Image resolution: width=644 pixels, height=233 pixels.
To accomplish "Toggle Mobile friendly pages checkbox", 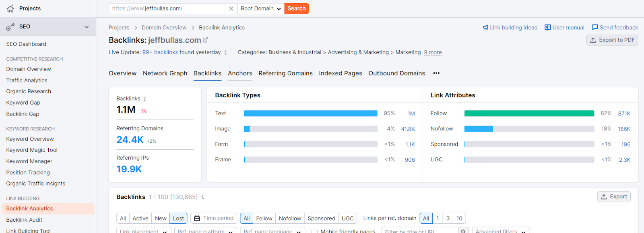I will point(314,231).
